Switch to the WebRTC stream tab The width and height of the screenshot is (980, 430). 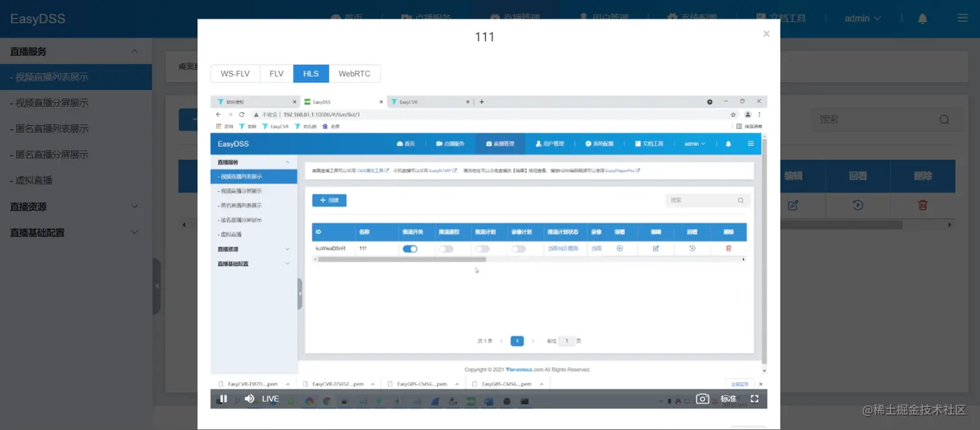(355, 74)
